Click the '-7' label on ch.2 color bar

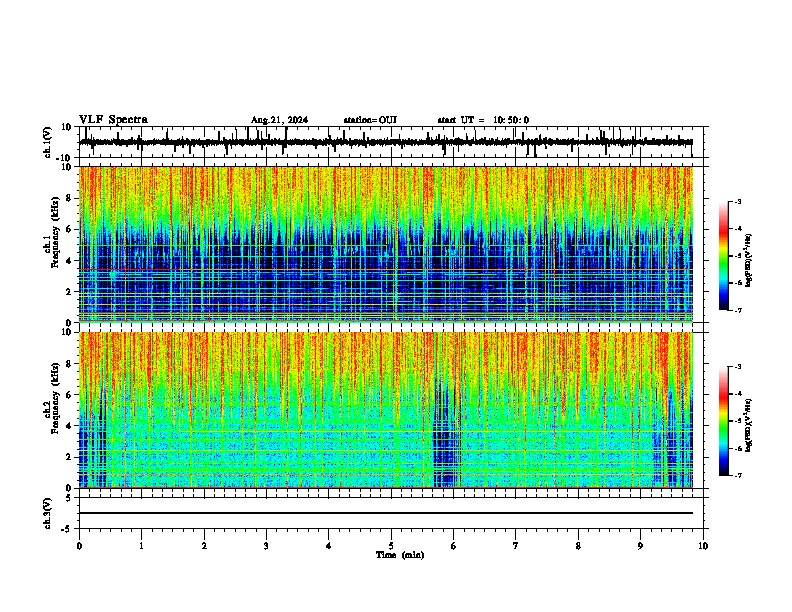click(x=738, y=475)
